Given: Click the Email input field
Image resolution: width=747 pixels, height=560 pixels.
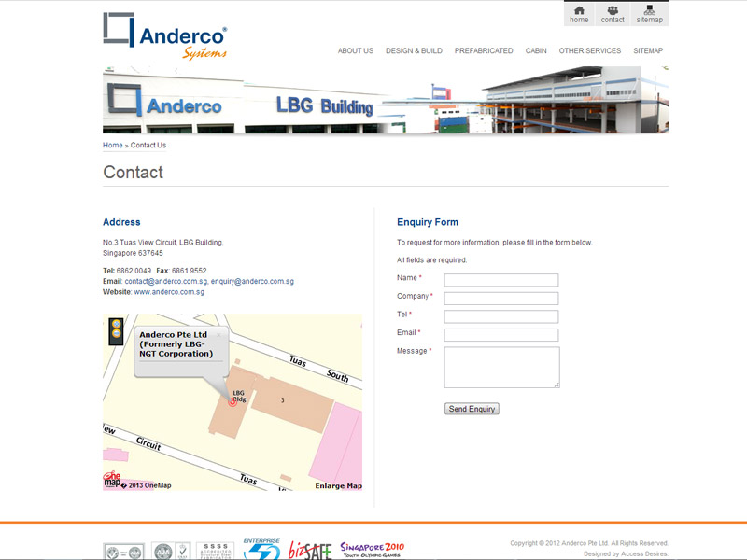Looking at the screenshot, I should point(501,335).
